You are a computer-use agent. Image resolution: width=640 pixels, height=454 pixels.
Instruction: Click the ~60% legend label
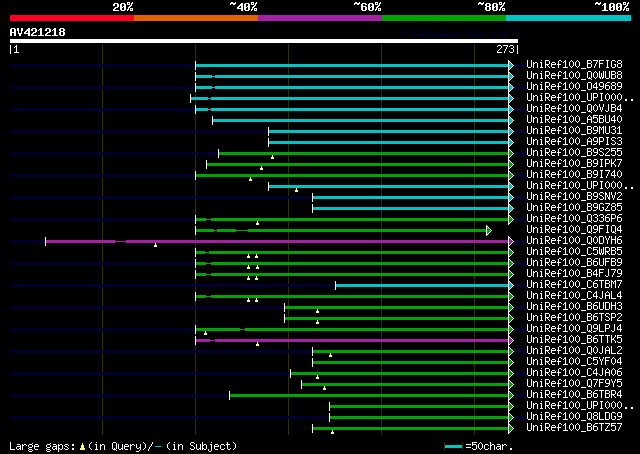point(367,7)
